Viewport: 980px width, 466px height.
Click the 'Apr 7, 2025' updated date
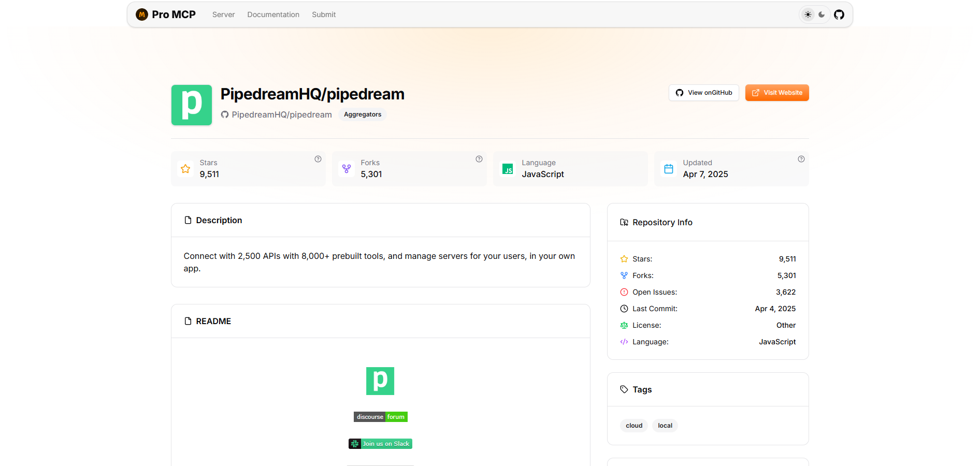(x=705, y=174)
